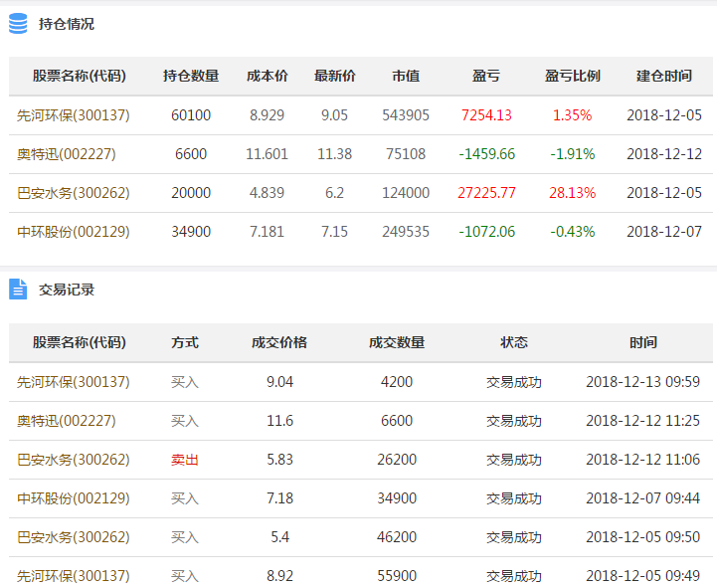Click the 状态 column header
The image size is (717, 588).
coord(514,342)
